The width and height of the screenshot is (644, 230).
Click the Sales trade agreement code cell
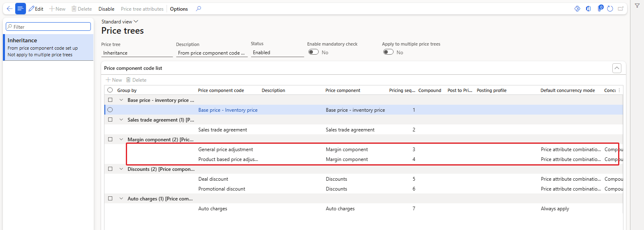point(222,130)
